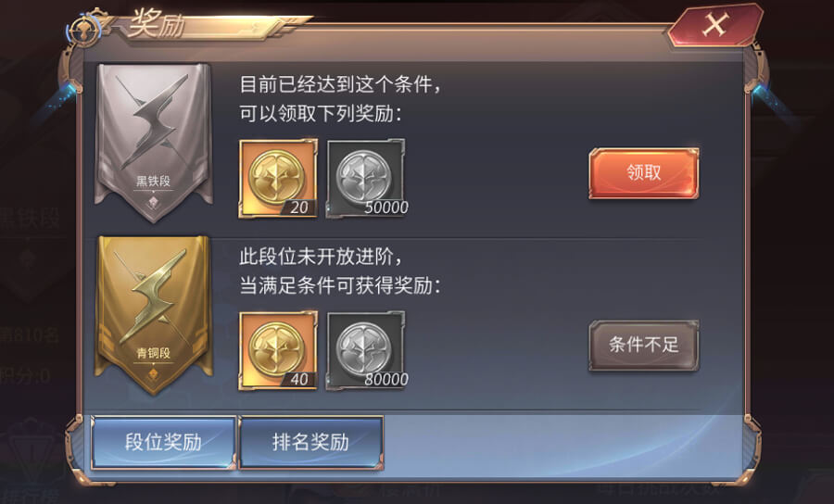Claim rewards with the 领取 button
The height and width of the screenshot is (504, 834).
[644, 173]
